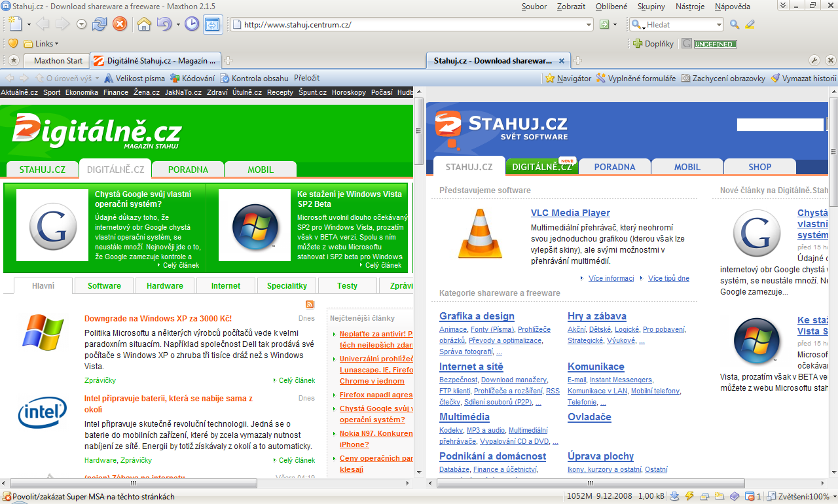
Task: Open Hry a zábava category link
Action: point(597,316)
